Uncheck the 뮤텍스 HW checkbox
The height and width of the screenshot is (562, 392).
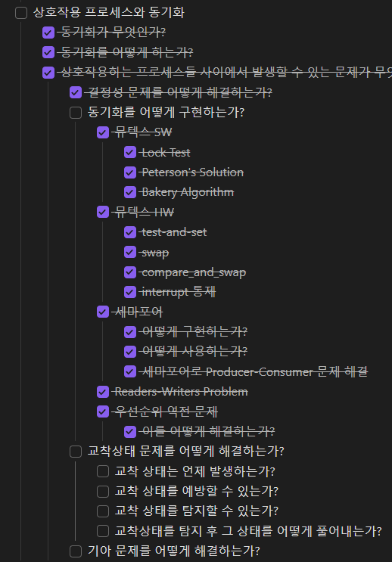pos(103,212)
